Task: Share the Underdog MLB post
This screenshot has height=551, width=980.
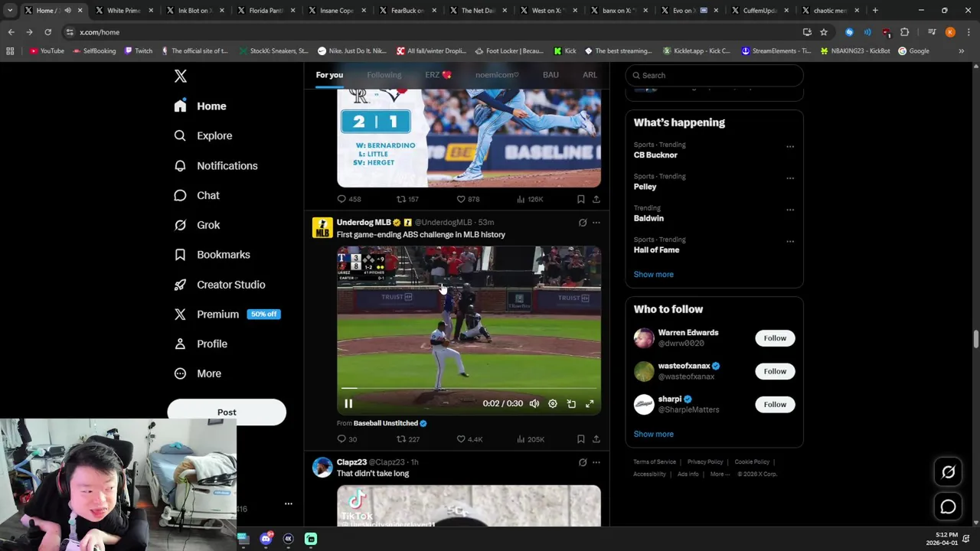Action: coord(596,439)
